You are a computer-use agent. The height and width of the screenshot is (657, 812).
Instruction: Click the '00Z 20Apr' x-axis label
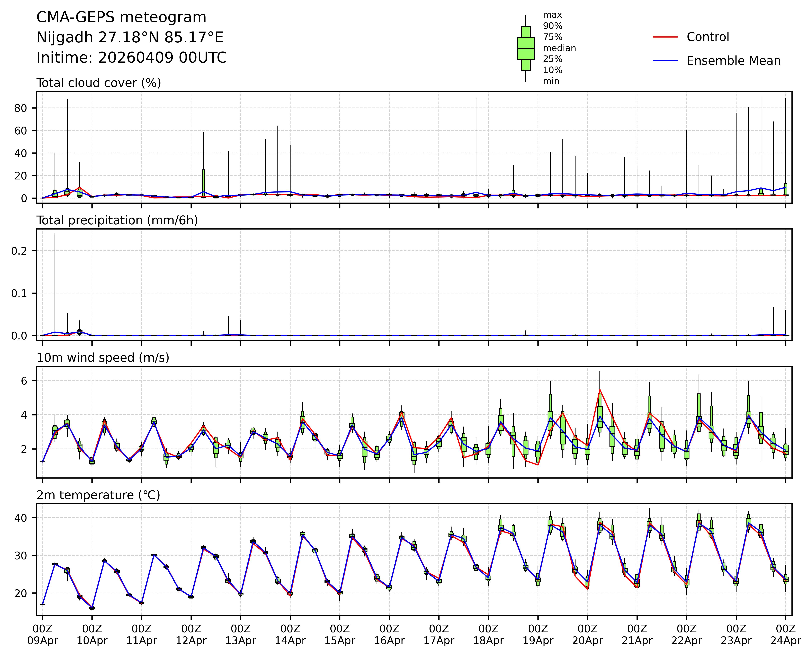pyautogui.click(x=588, y=635)
